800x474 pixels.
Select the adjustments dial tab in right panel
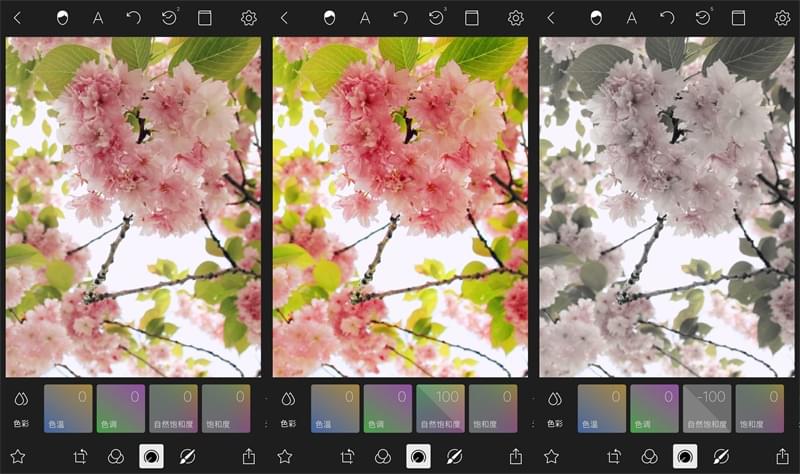point(685,456)
